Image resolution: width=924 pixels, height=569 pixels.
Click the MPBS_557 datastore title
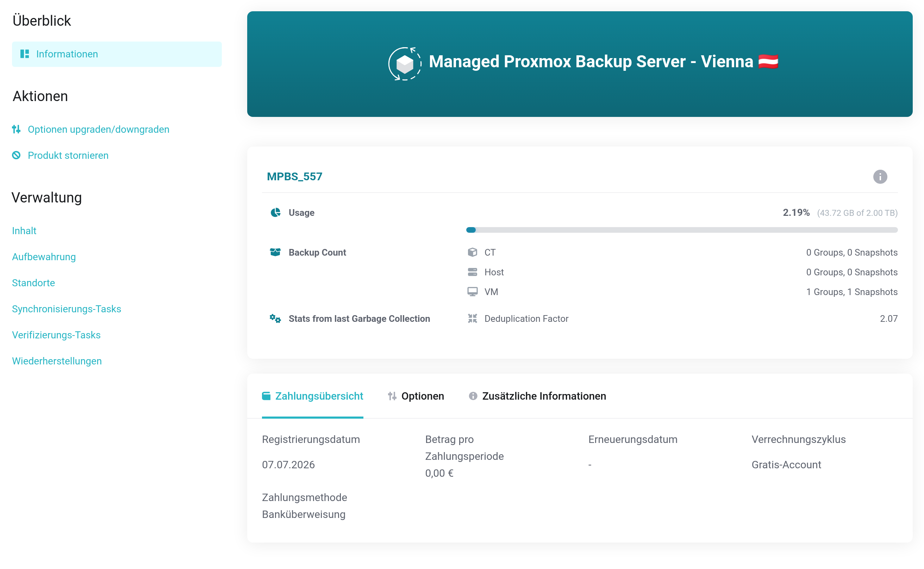(295, 176)
